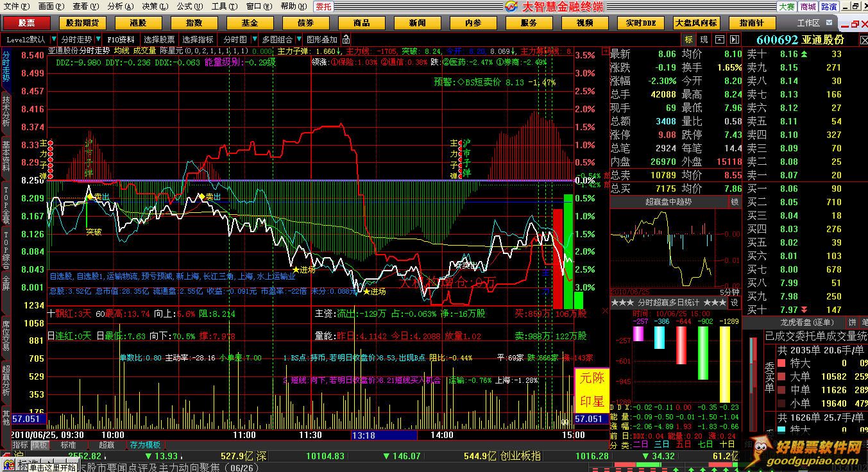This screenshot has height=472, width=868.
Task: Select the 三日 period in 分类 row
Action: tap(662, 444)
